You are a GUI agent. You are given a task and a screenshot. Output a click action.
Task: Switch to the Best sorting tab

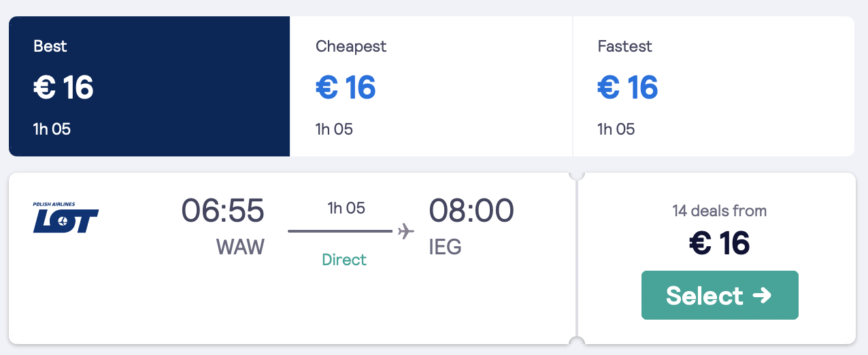pos(150,86)
